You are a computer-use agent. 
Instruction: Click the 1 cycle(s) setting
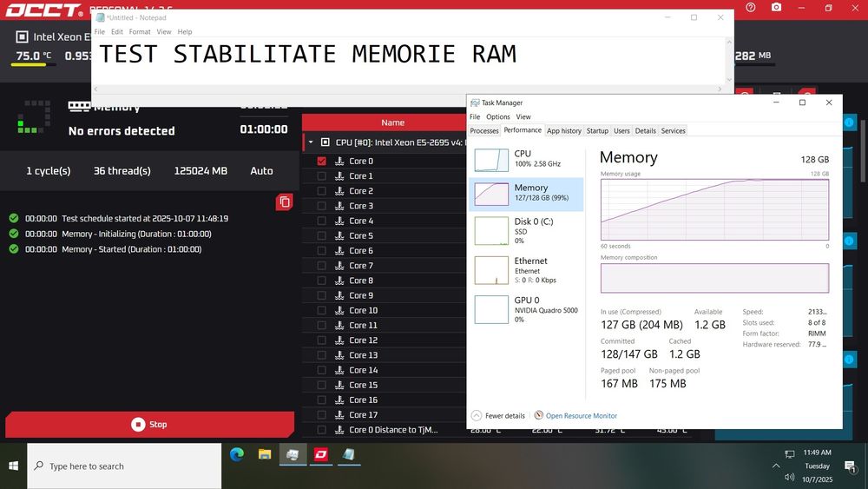pos(48,171)
